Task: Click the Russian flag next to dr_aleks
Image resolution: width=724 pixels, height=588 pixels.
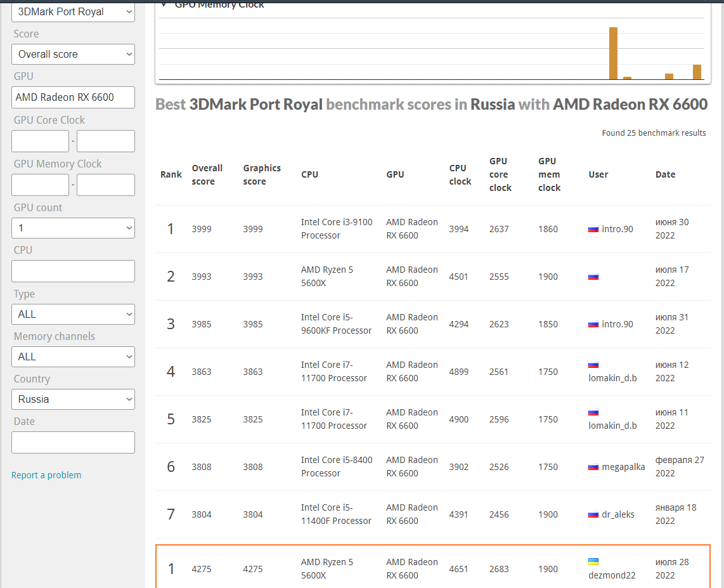Action: coord(593,515)
